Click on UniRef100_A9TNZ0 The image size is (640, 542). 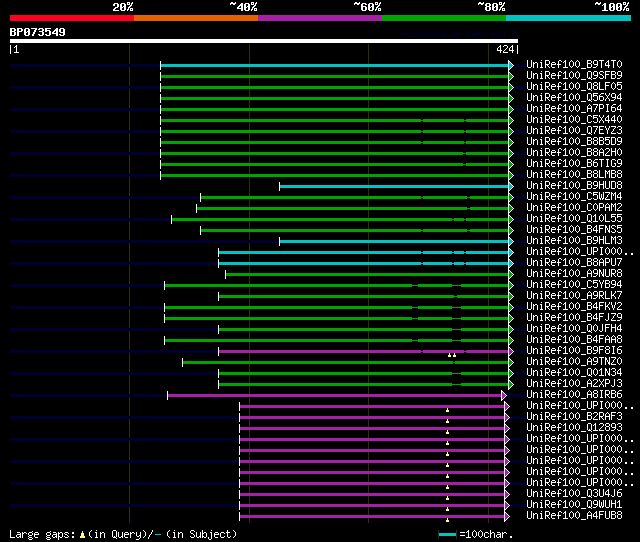(574, 362)
